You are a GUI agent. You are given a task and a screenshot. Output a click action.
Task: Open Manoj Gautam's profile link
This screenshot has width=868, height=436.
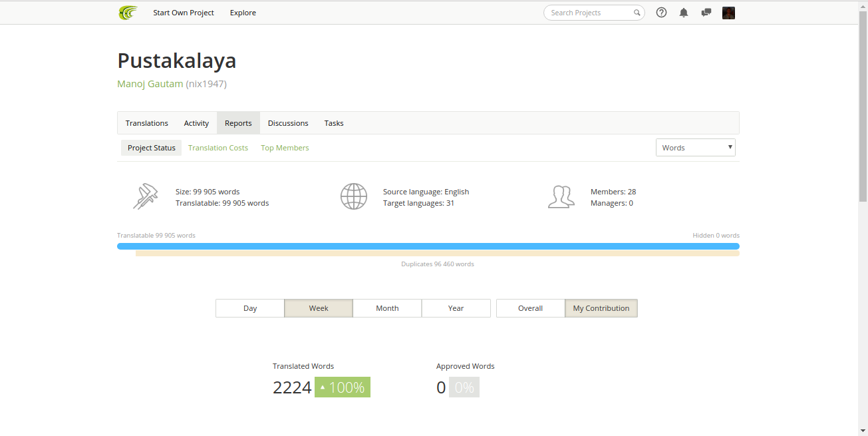tap(150, 84)
